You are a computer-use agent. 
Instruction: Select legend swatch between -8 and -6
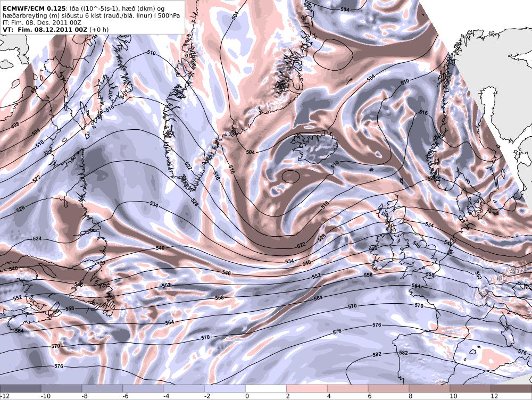click(103, 388)
